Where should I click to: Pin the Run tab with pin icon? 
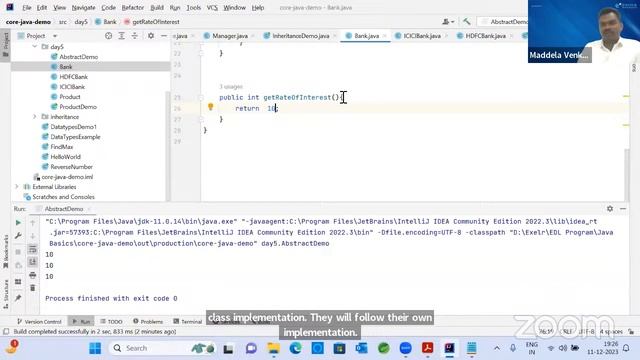coord(18,298)
